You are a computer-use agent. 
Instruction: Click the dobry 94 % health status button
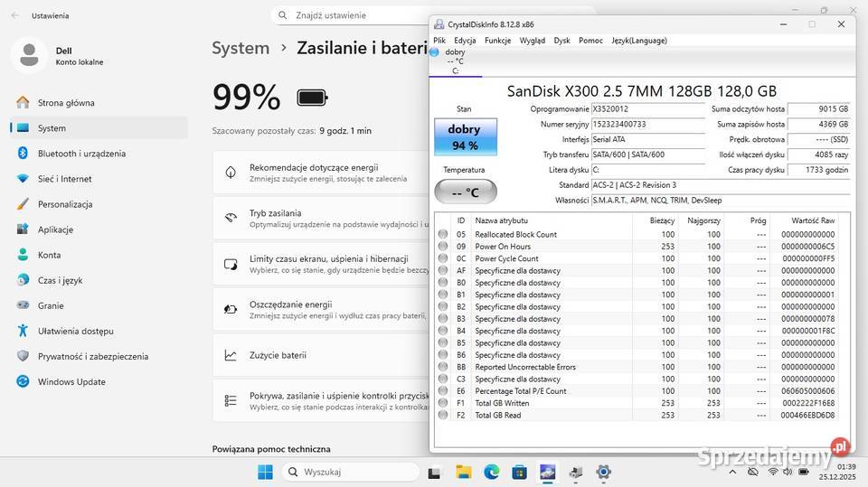point(465,136)
